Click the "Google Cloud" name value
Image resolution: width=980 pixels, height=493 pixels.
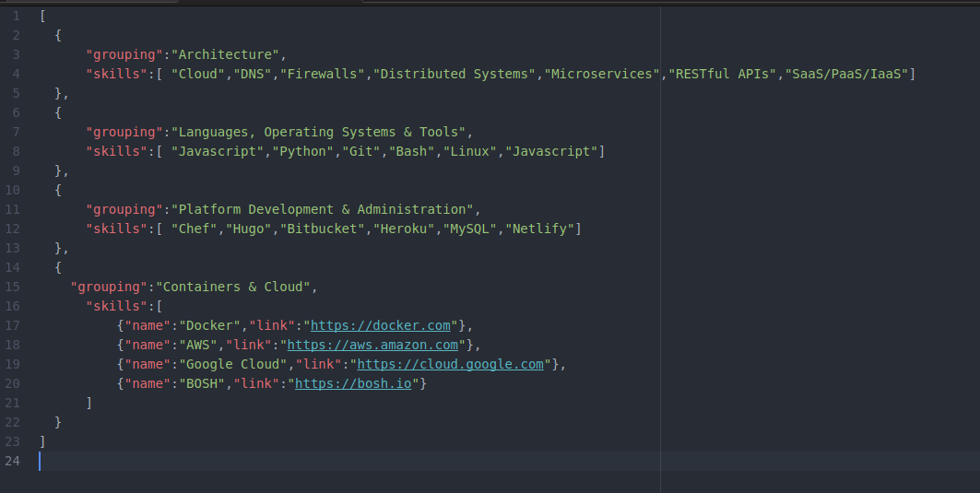pyautogui.click(x=233, y=364)
